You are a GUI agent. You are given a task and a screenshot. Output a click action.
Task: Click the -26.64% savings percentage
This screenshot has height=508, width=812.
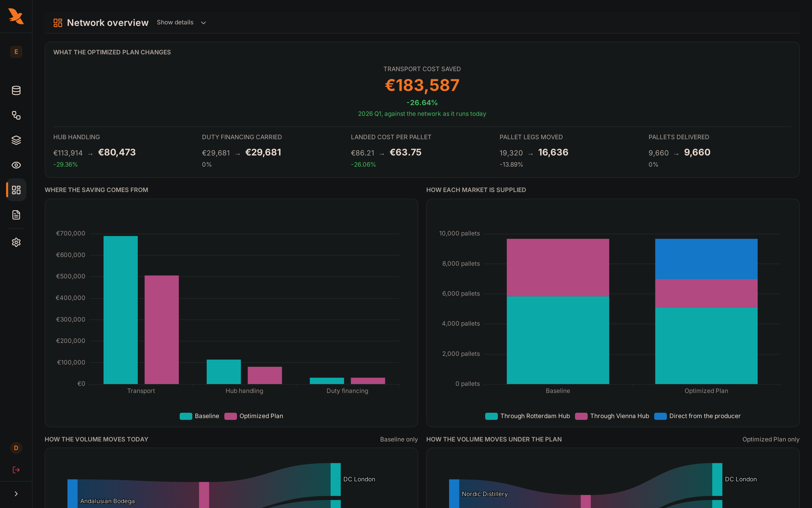[x=422, y=102]
